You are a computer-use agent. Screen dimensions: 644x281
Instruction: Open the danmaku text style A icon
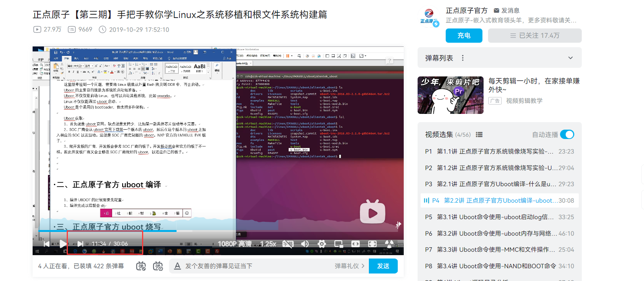177,266
